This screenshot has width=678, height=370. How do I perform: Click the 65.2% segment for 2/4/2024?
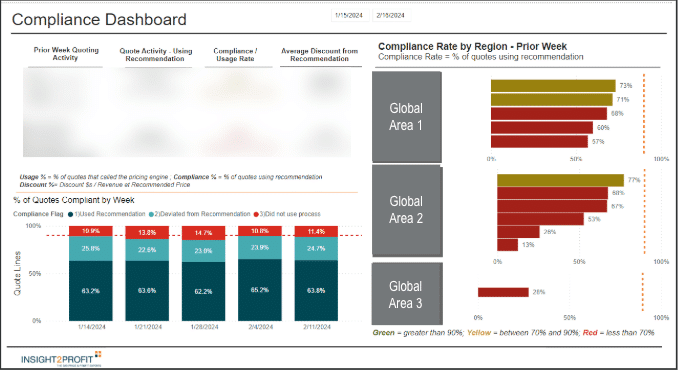tap(260, 290)
